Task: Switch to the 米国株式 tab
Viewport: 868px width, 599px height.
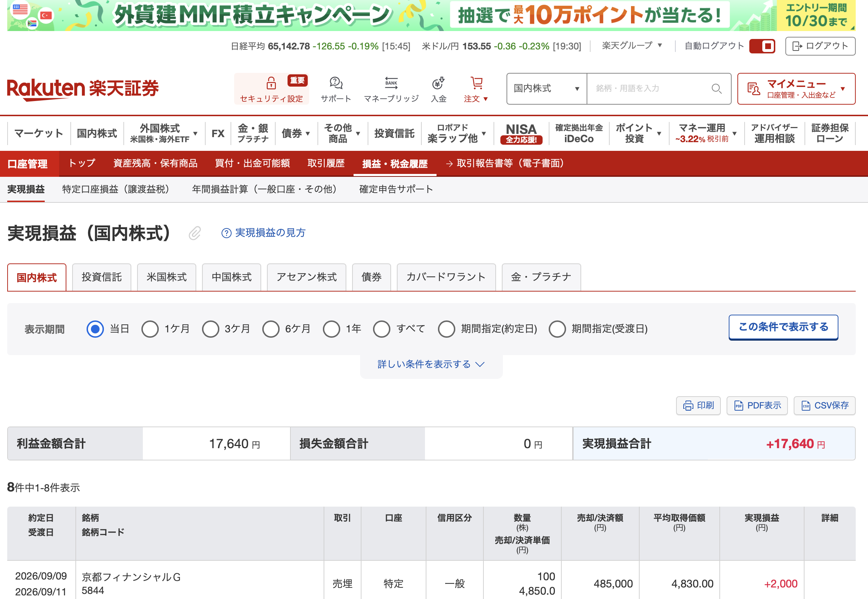Action: click(x=167, y=277)
